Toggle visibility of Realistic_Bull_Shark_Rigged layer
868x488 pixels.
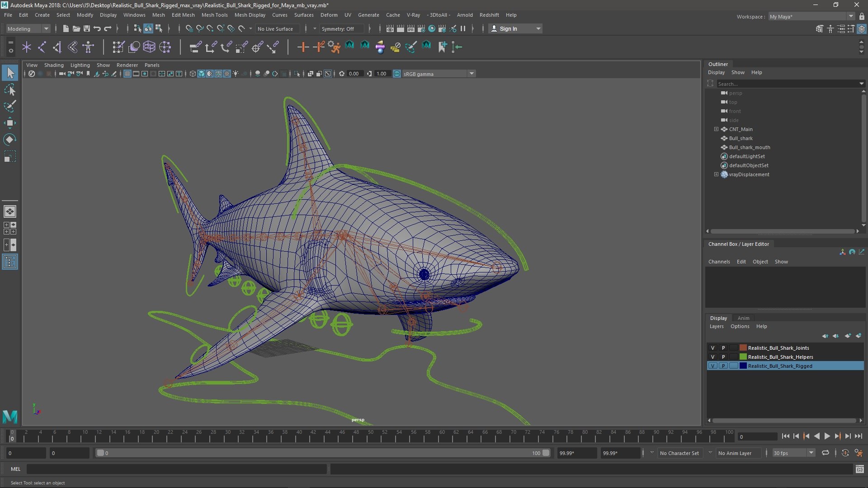(x=713, y=366)
